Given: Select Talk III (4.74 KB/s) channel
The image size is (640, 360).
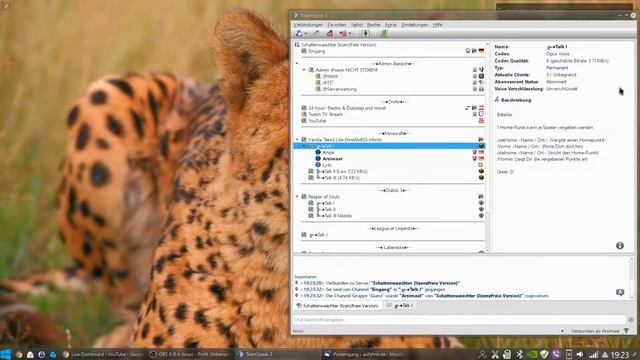Looking at the screenshot, I should [x=338, y=178].
